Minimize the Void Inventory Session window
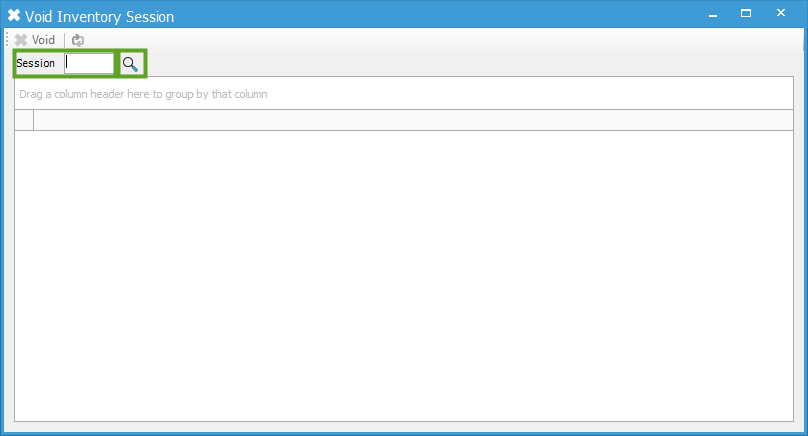The image size is (808, 436). [713, 14]
